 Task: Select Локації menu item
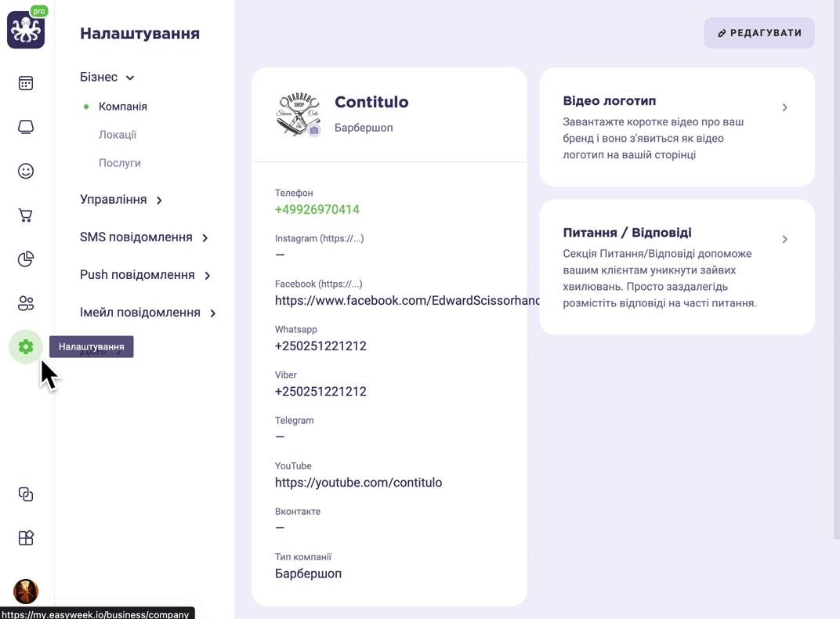[x=118, y=135]
